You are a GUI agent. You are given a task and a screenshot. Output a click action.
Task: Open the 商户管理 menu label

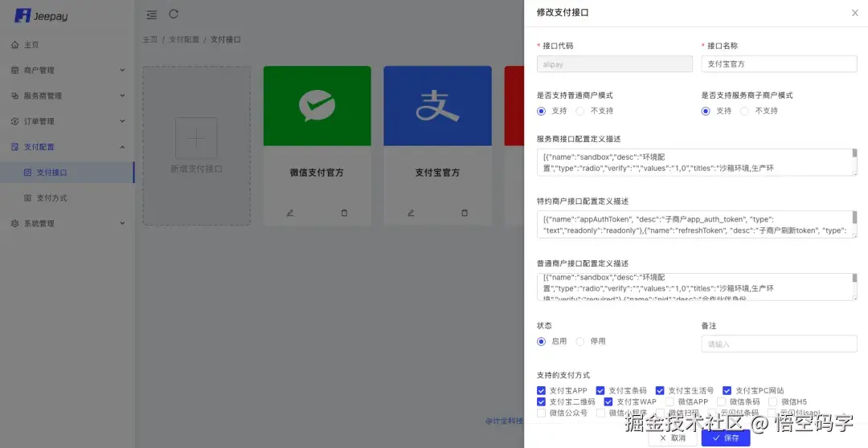point(39,70)
